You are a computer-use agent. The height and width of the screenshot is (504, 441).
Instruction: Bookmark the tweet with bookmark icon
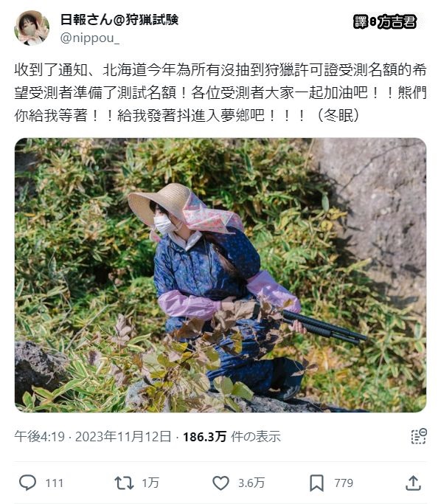coord(316,483)
